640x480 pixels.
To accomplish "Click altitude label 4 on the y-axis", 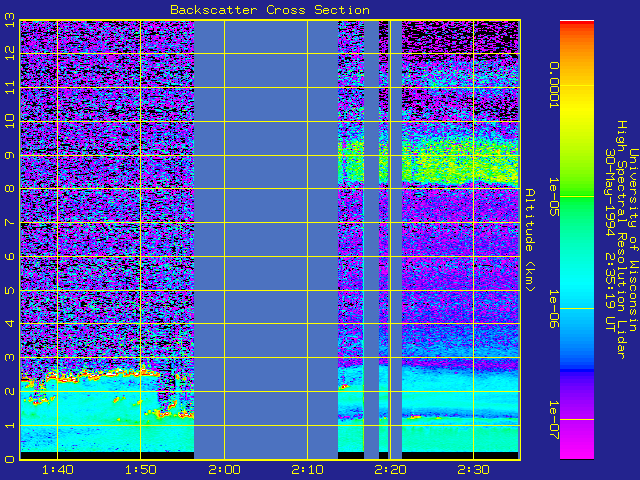I will tap(10, 324).
